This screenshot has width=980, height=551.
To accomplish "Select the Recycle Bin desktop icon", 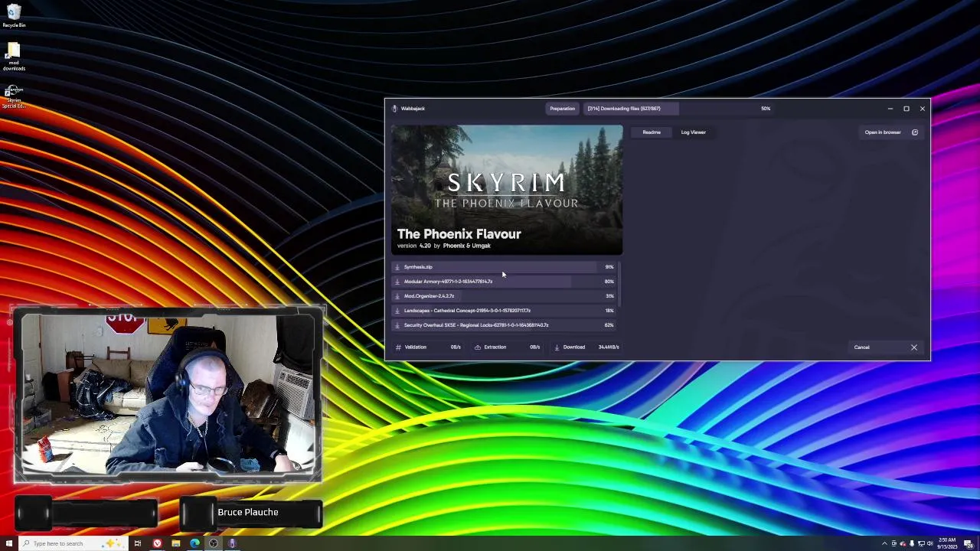I will coord(14,16).
